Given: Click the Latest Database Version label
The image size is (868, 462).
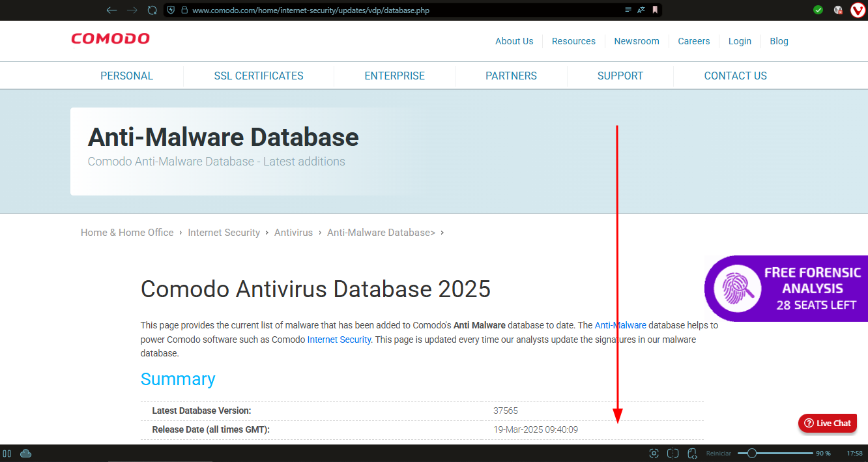Looking at the screenshot, I should tap(201, 411).
